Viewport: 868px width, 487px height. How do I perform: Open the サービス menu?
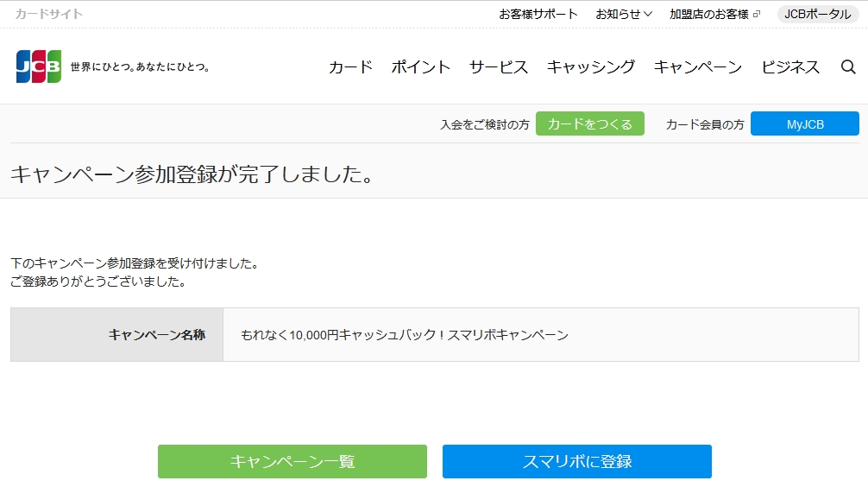(499, 67)
